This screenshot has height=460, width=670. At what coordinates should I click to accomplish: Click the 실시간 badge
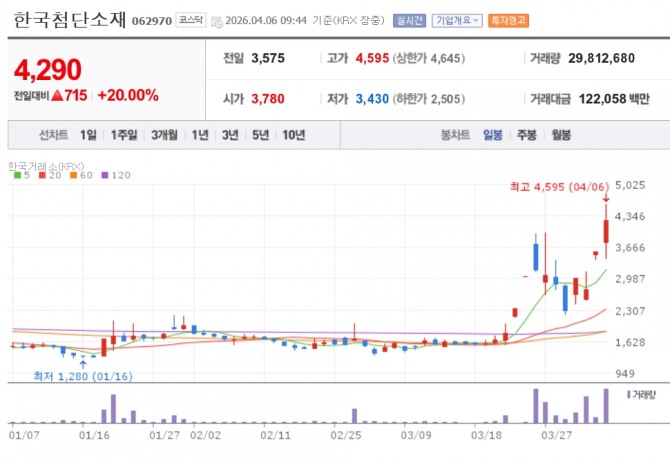tap(409, 21)
